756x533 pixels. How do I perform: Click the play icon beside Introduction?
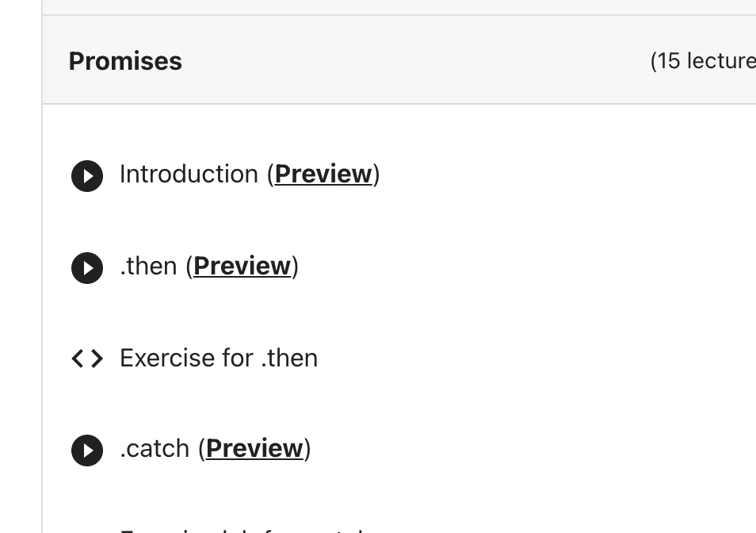87,176
